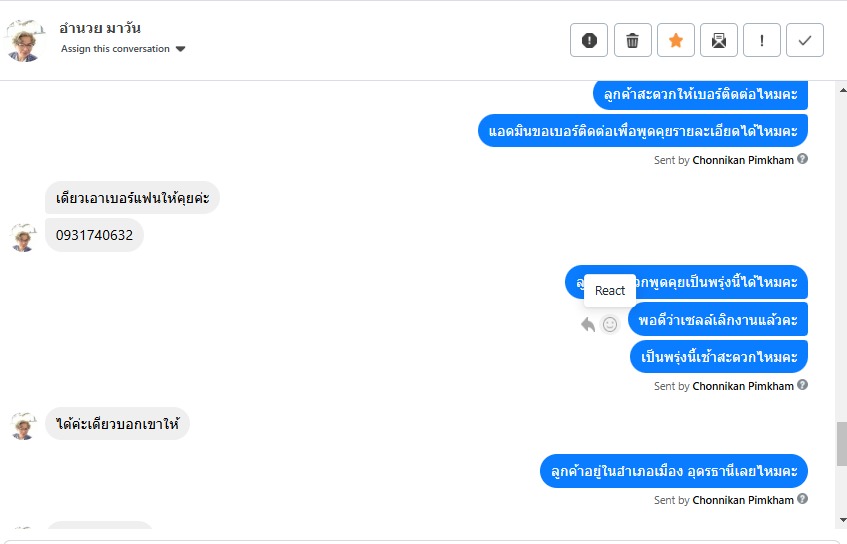This screenshot has height=544, width=847.
Task: Select the message เดียวเอาเบอร์แฟนให้คุยค่ะ
Action: [x=132, y=198]
